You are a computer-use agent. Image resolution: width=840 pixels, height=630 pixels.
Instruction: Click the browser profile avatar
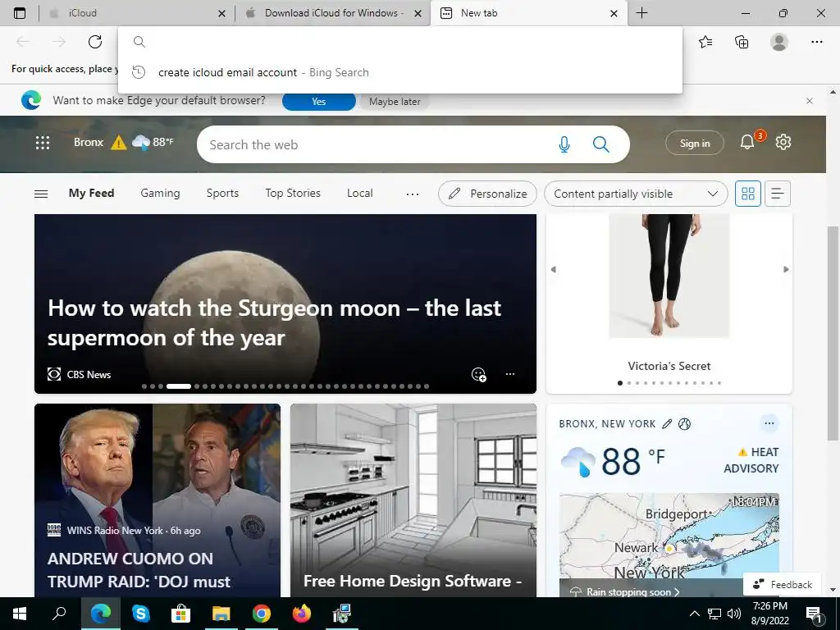tap(779, 42)
